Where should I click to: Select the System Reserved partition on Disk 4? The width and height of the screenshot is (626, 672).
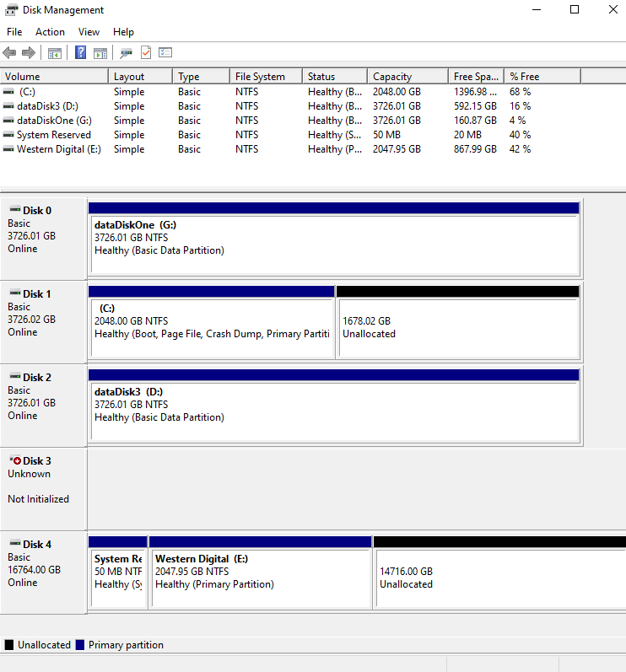[x=118, y=573]
